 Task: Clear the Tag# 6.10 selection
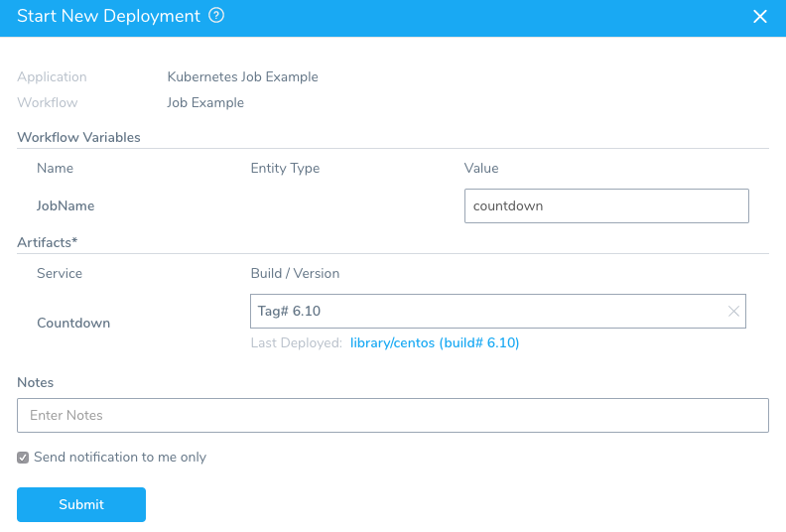[733, 312]
